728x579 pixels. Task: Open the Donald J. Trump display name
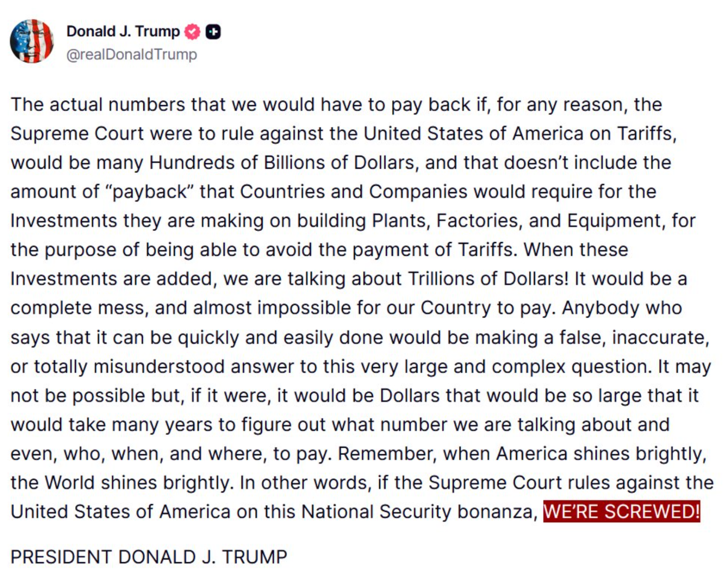[123, 32]
